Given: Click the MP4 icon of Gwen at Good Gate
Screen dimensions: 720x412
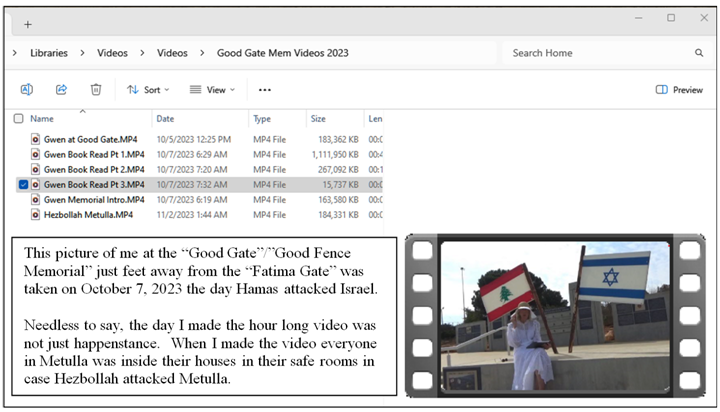Looking at the screenshot, I should pyautogui.click(x=36, y=139).
